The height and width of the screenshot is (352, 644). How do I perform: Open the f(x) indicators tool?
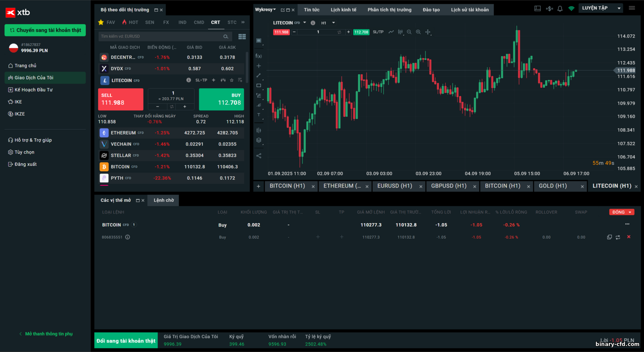[x=258, y=56]
